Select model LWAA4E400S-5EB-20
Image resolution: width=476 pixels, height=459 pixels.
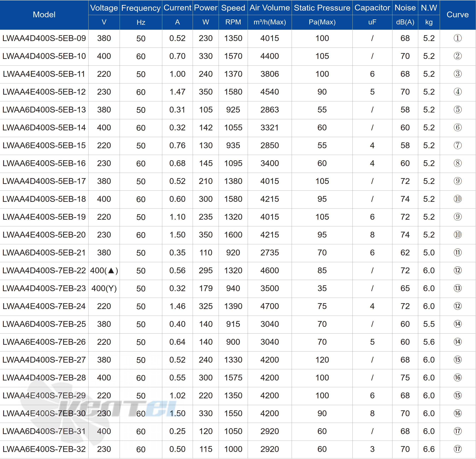(44, 235)
